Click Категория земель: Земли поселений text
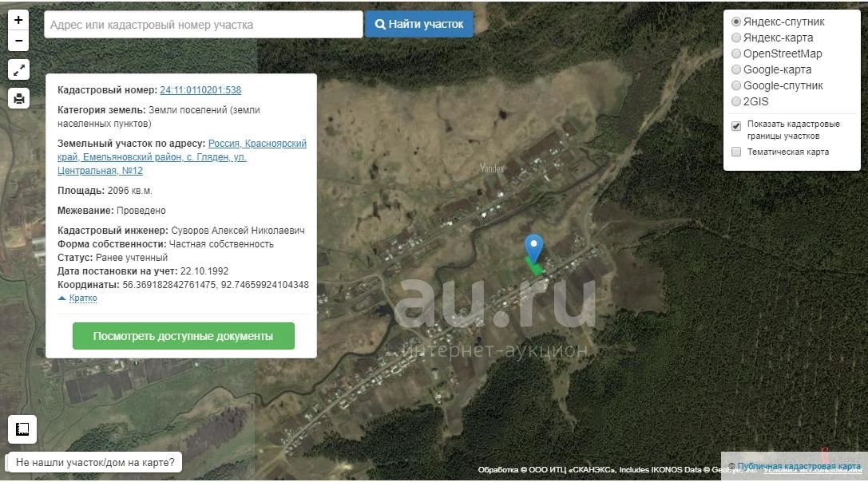The image size is (868, 482). pyautogui.click(x=159, y=117)
